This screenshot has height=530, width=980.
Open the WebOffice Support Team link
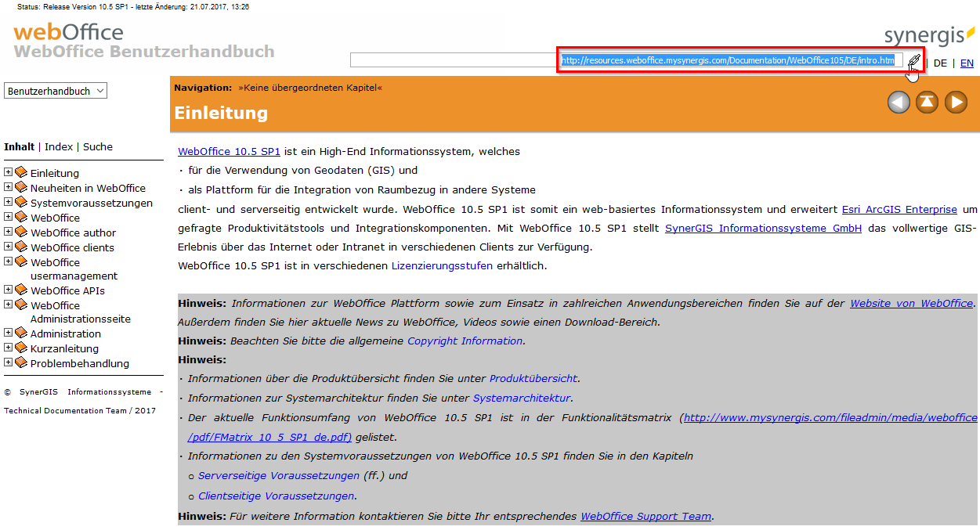645,516
